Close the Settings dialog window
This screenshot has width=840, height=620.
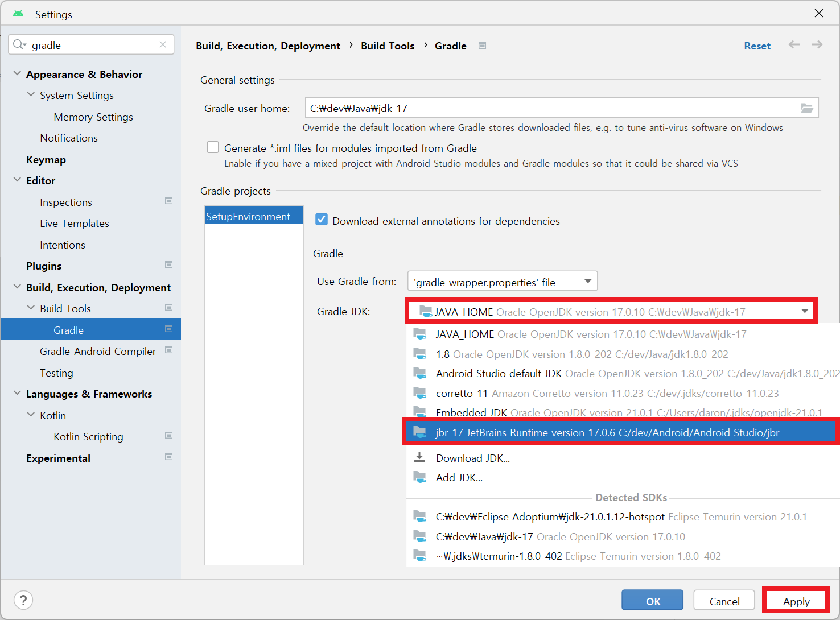click(x=818, y=13)
